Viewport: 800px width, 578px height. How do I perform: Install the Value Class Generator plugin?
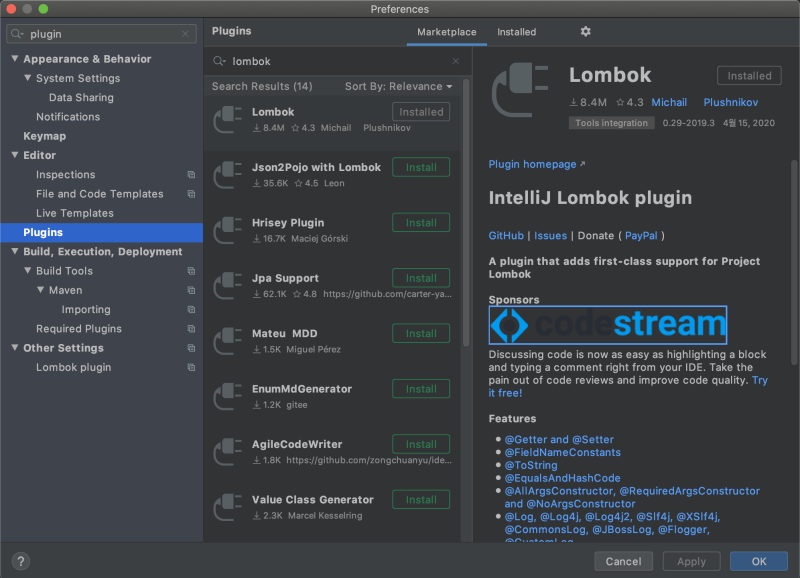click(421, 500)
